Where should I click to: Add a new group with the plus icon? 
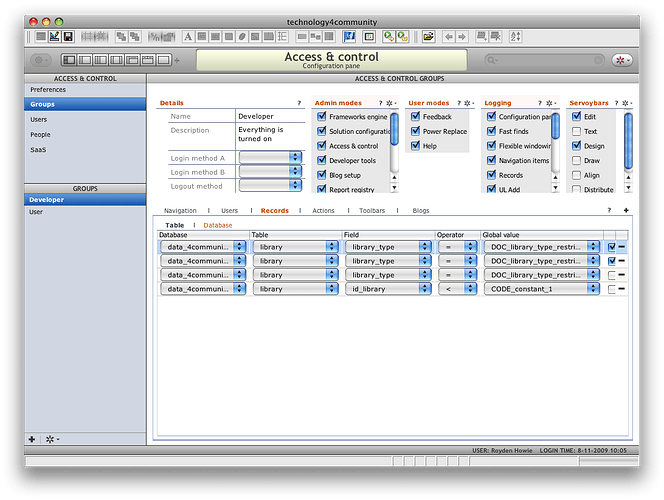tap(32, 439)
